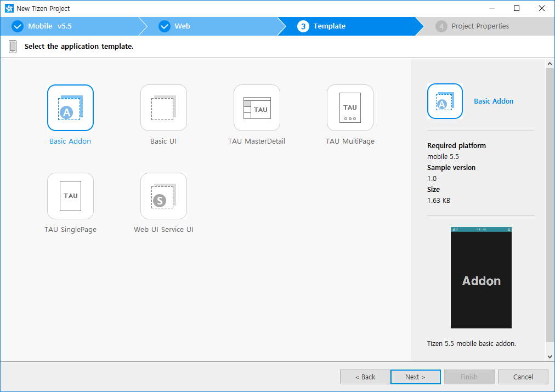Image resolution: width=555 pixels, height=392 pixels.
Task: Select the Basic UI template icon
Action: (163, 107)
